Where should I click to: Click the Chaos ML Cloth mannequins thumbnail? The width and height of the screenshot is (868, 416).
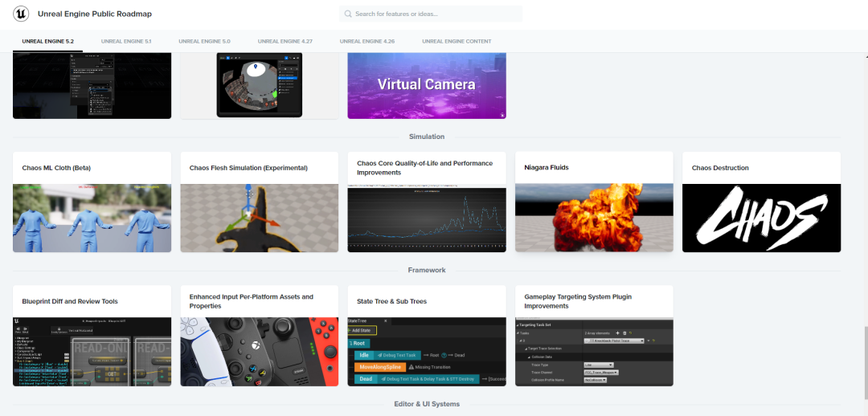click(92, 218)
